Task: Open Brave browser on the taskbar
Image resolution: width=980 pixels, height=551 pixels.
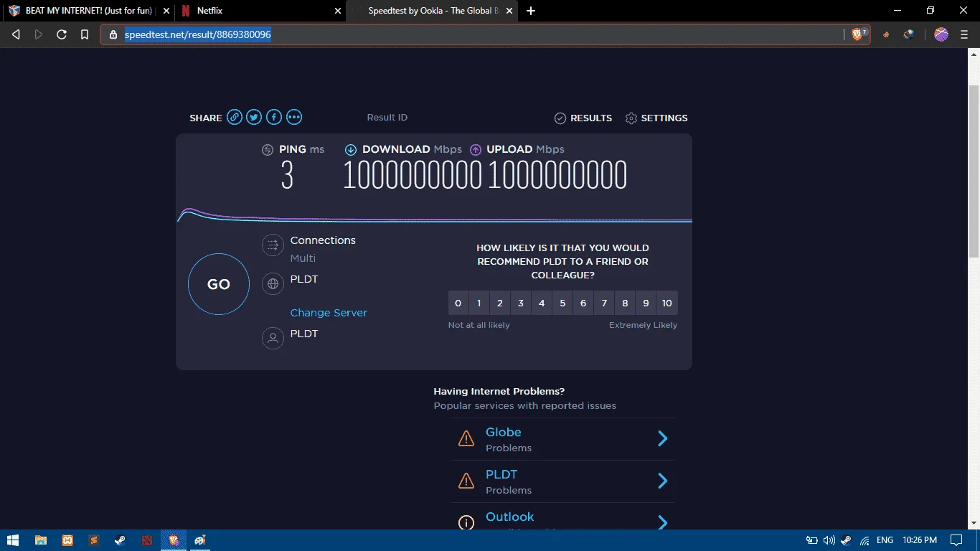Action: pyautogui.click(x=173, y=540)
